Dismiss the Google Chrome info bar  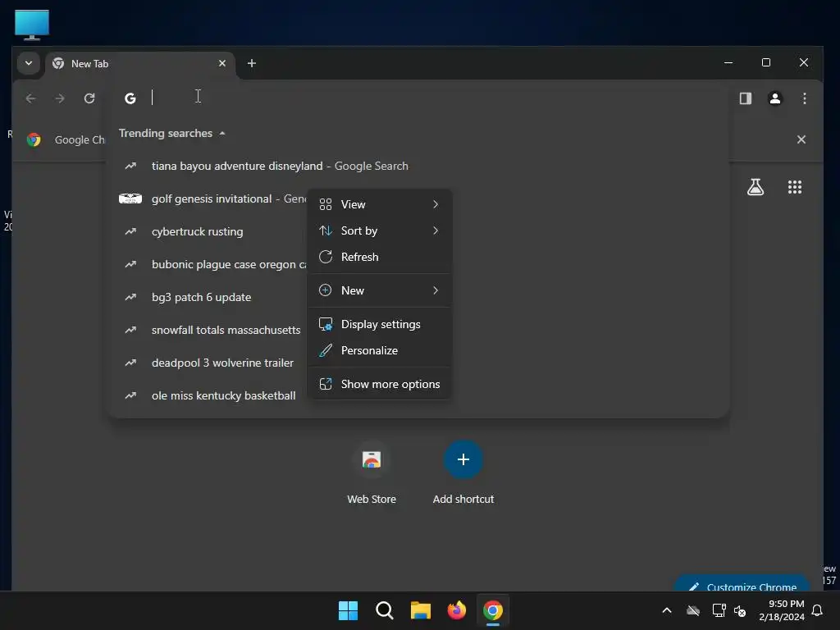click(801, 139)
